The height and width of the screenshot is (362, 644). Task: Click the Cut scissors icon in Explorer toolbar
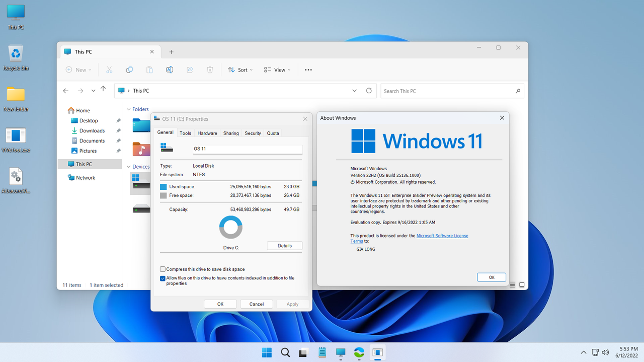click(109, 70)
